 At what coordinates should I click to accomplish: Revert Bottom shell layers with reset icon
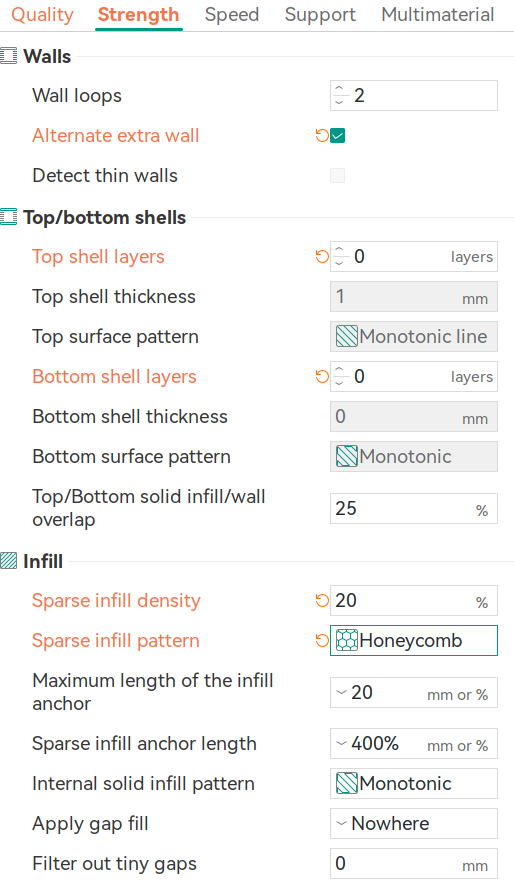point(322,376)
